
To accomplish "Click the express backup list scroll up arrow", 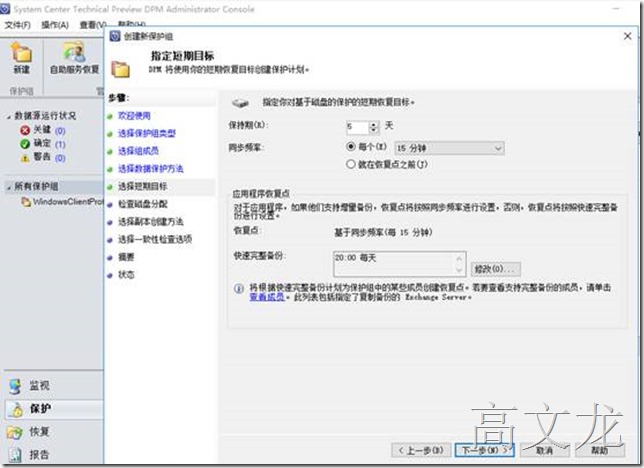I will pyautogui.click(x=459, y=258).
